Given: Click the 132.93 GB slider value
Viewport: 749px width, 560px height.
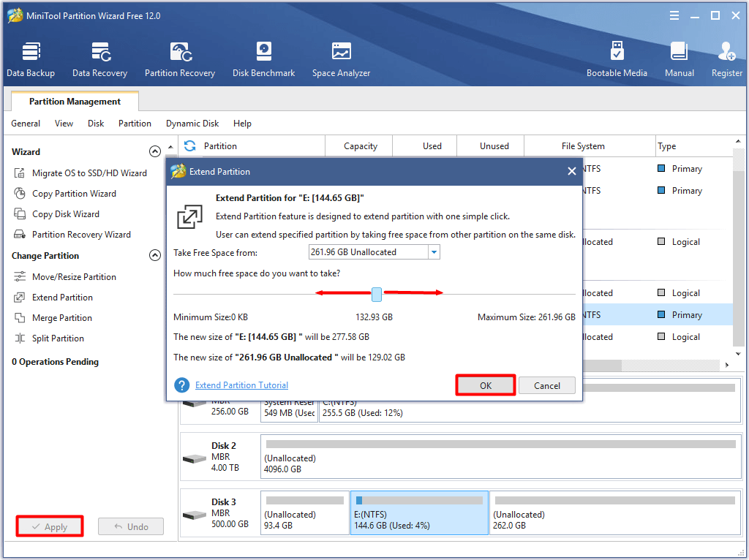Looking at the screenshot, I should 374,317.
